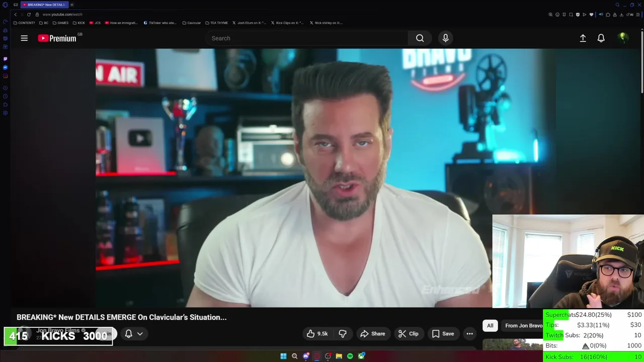Go back with browser back arrow

[15, 15]
